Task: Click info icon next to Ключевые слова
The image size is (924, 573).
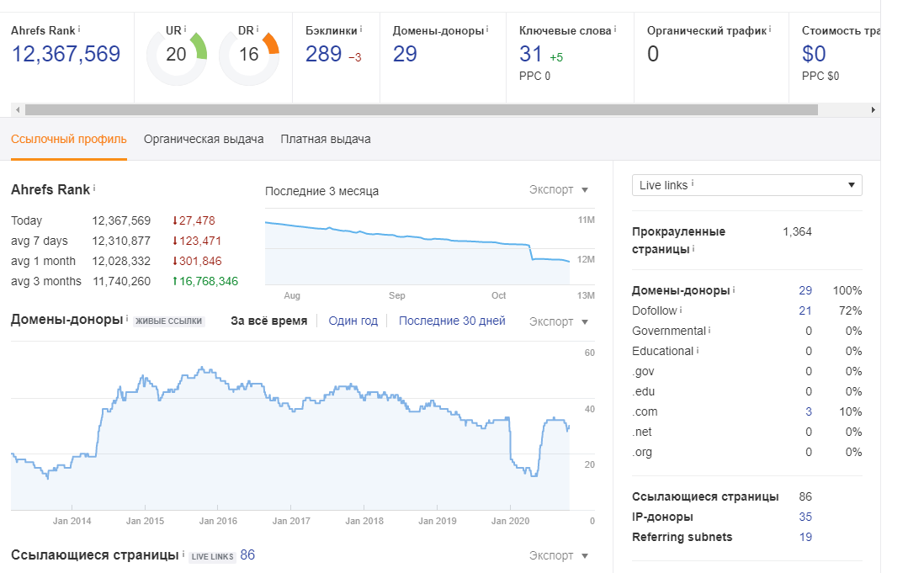Action: pyautogui.click(x=615, y=29)
